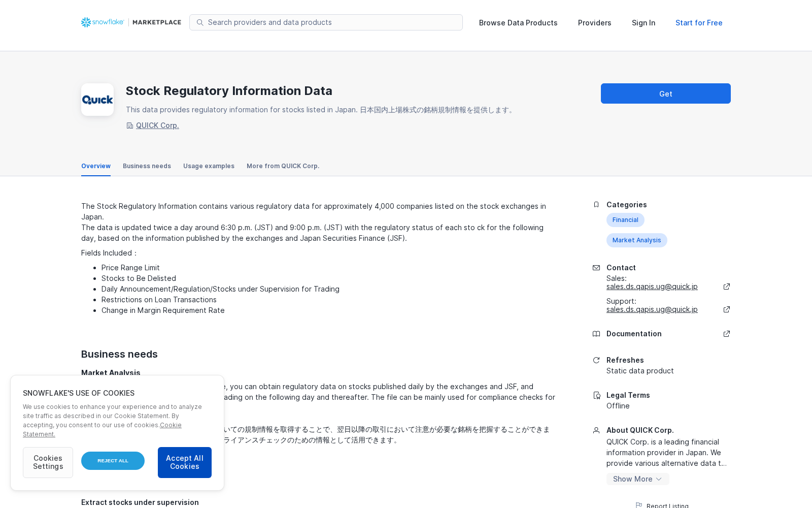Select the Overview tab
Screen dimensions: 812x508
click(96, 166)
